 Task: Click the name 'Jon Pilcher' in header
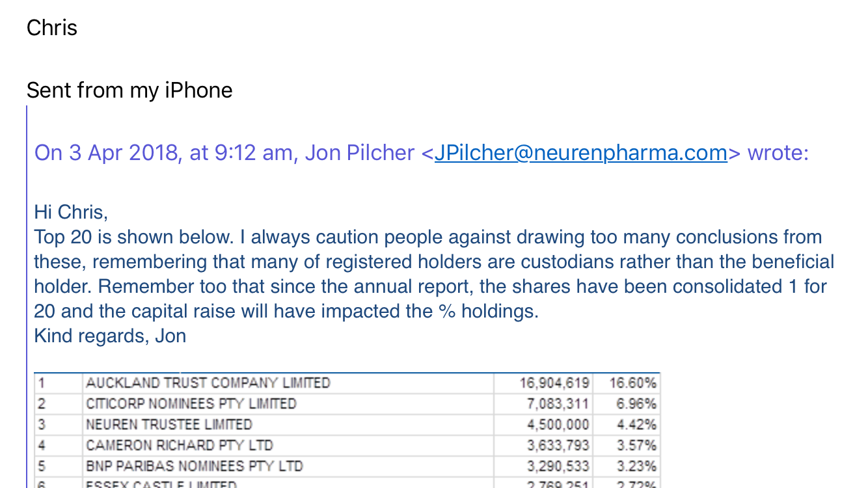pos(359,153)
